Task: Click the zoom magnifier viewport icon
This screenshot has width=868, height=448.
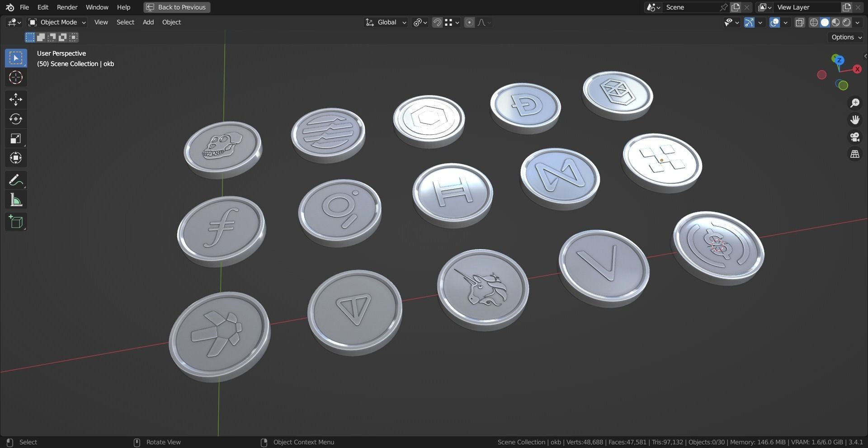Action: (854, 103)
